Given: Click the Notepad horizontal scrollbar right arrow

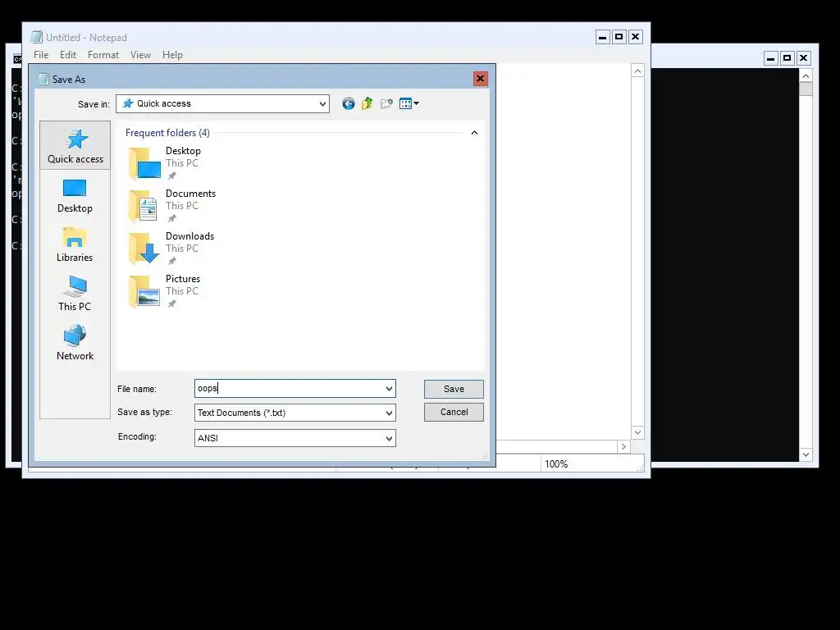Looking at the screenshot, I should pyautogui.click(x=623, y=447).
